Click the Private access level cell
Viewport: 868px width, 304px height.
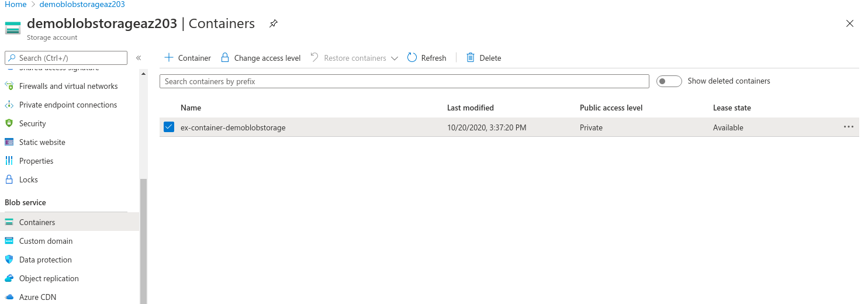point(591,127)
